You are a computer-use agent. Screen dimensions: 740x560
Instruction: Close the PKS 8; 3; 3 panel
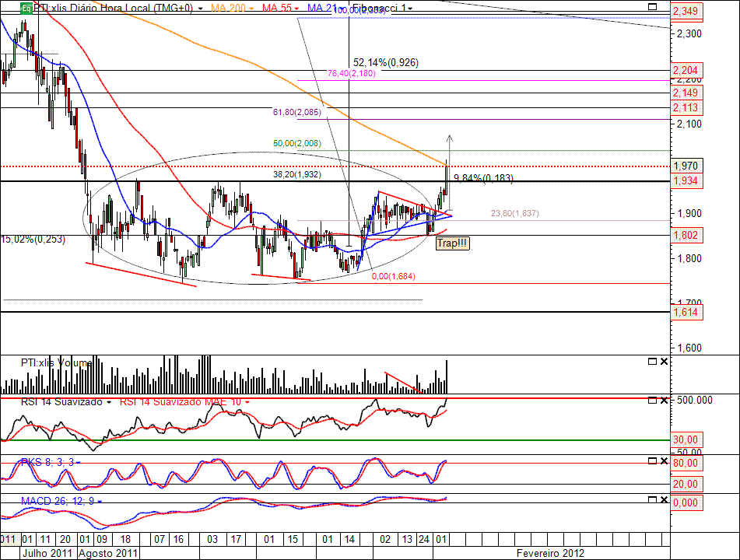tap(664, 460)
